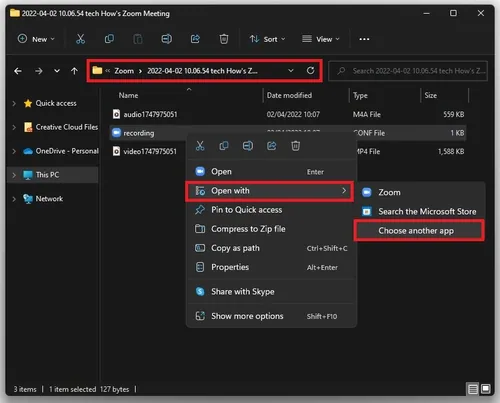Open Quick access in the sidebar
Image resolution: width=500 pixels, height=403 pixels.
[x=56, y=103]
